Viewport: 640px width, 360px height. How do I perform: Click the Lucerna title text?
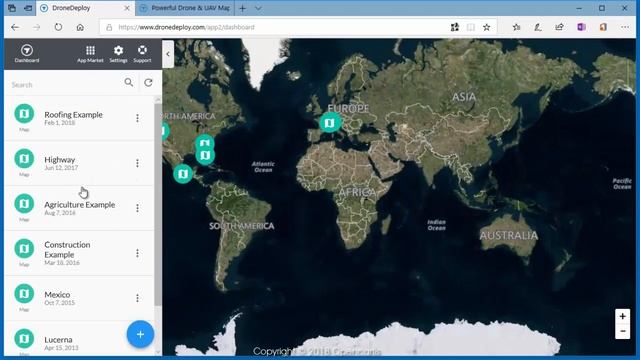[x=58, y=340]
